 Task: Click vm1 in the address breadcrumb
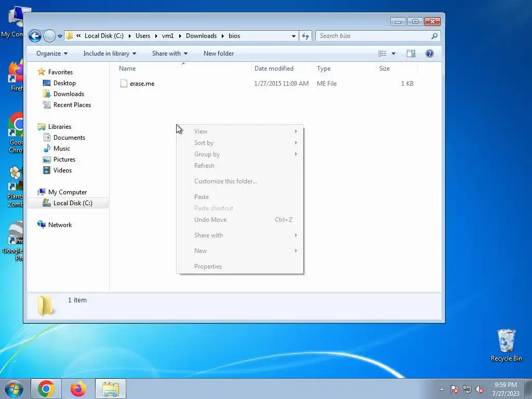[168, 36]
